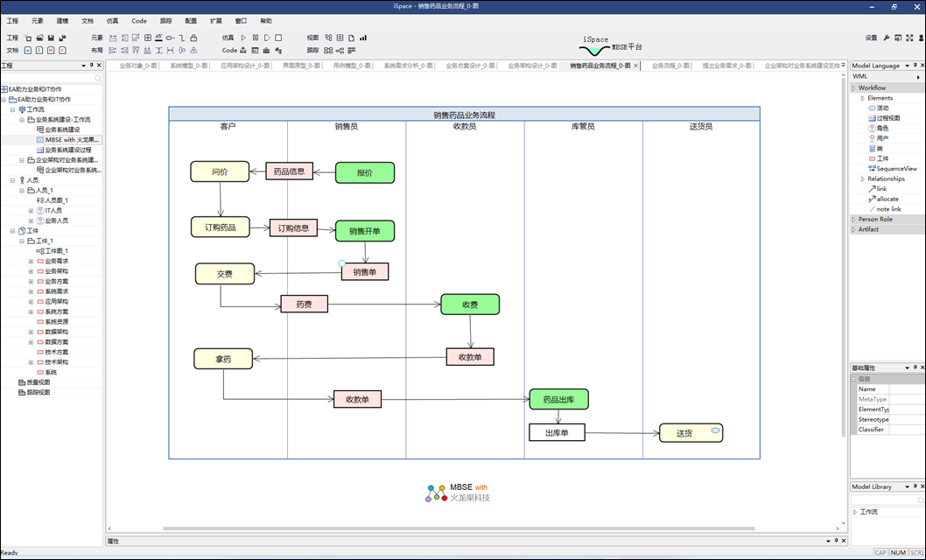The height and width of the screenshot is (560, 926).
Task: Click the horizontal scrollbar below the diagram
Action: [473, 528]
